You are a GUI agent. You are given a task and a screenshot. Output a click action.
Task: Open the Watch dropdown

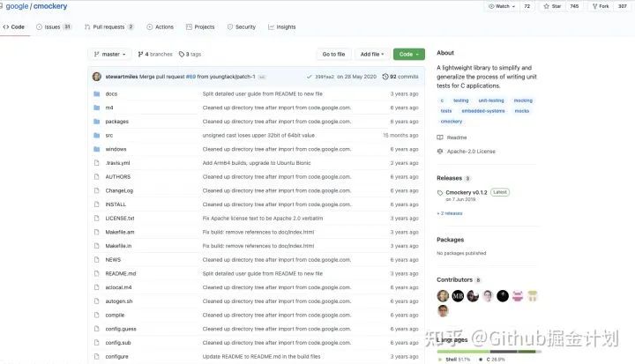(502, 6)
